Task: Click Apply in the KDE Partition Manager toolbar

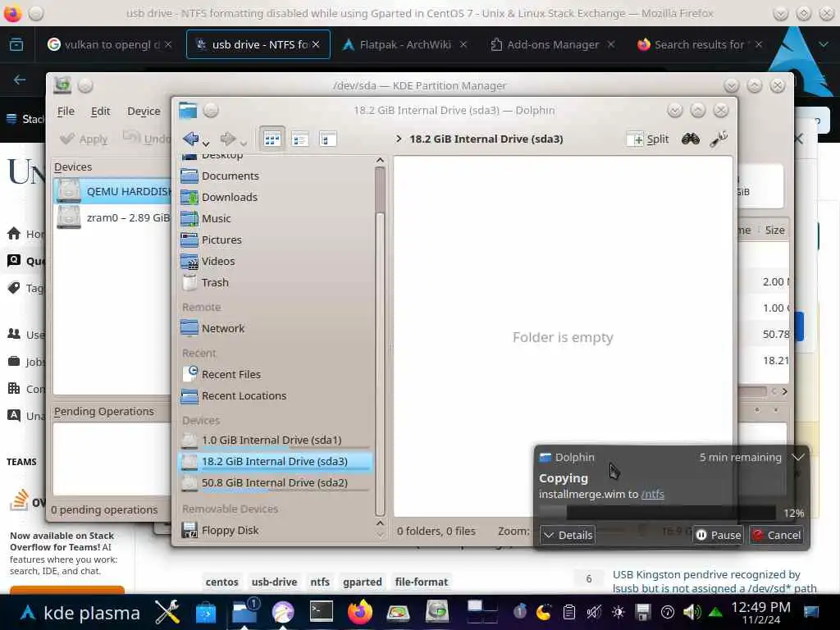Action: 84,139
